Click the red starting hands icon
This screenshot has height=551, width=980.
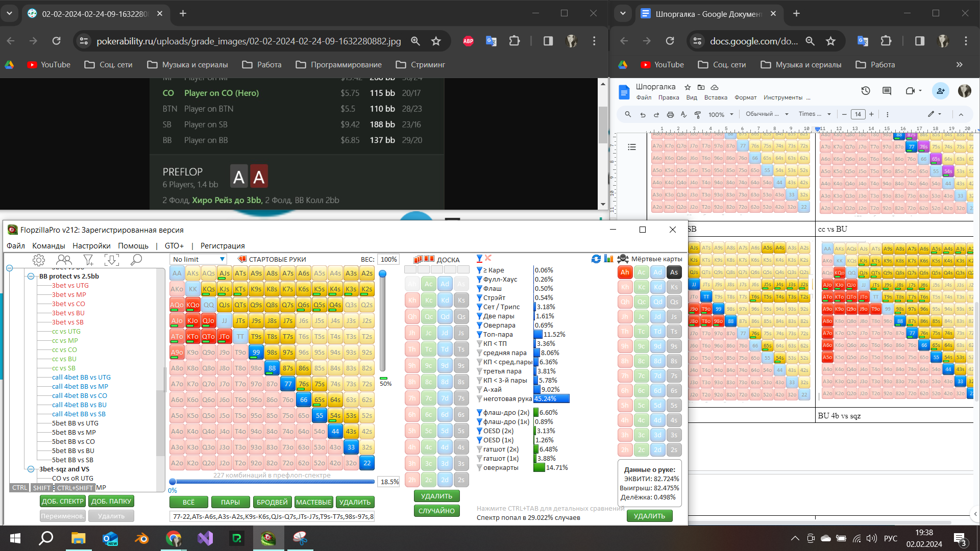point(242,259)
